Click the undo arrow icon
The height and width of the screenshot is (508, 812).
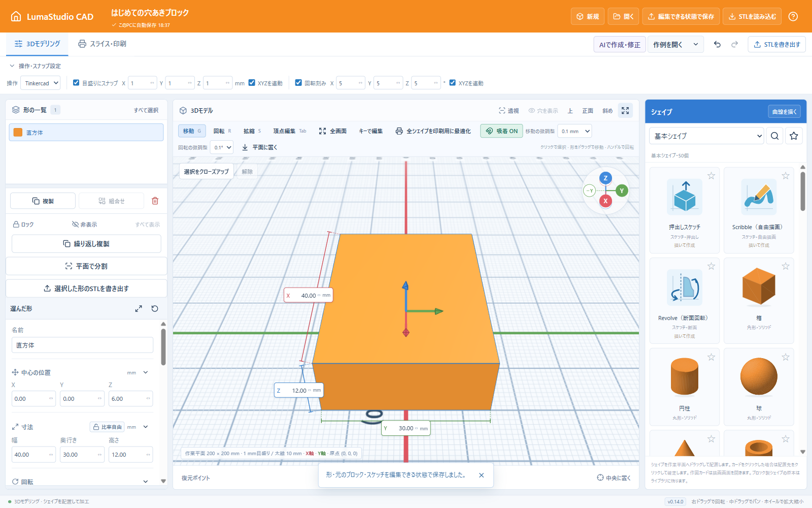point(717,44)
